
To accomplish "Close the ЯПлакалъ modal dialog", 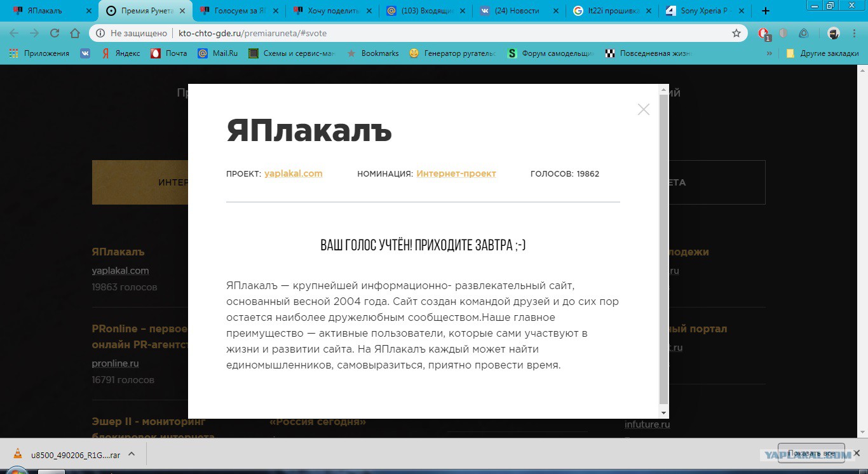I will (644, 109).
